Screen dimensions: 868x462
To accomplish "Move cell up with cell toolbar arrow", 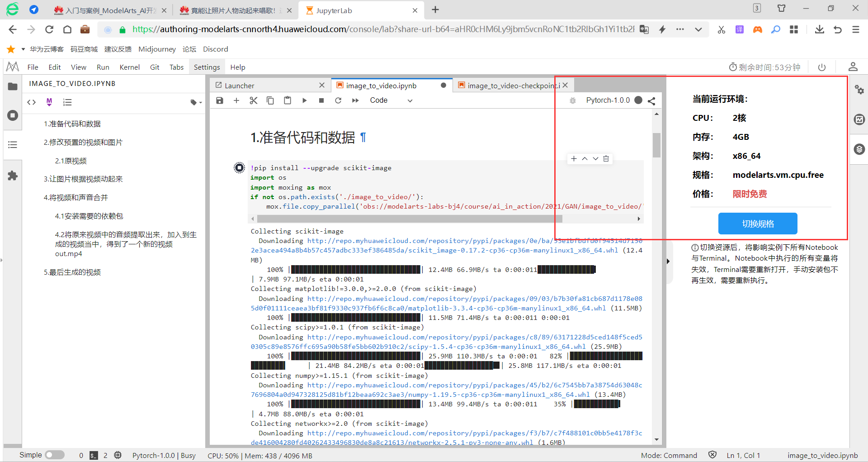I will (585, 159).
